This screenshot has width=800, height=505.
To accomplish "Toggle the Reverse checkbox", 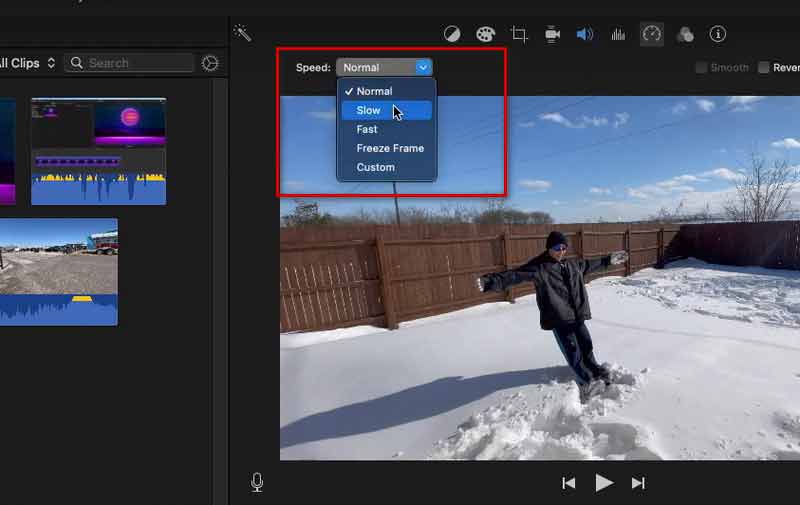I will tap(764, 68).
